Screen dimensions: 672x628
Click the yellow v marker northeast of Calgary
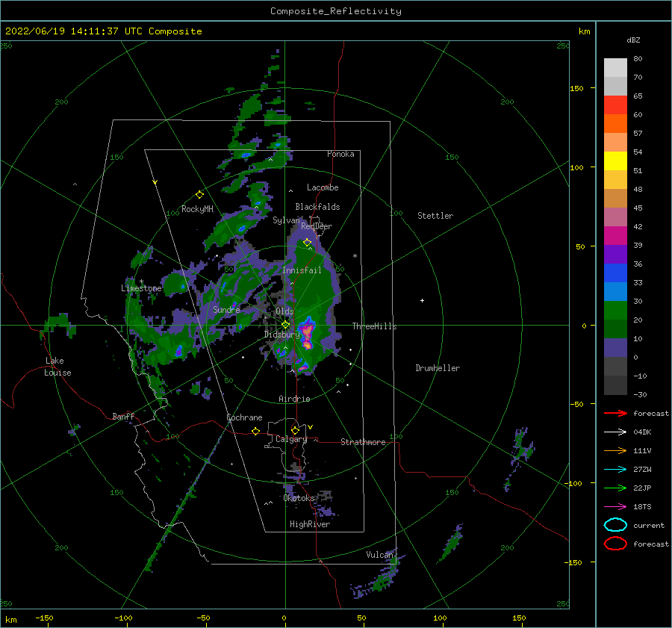pyautogui.click(x=311, y=427)
